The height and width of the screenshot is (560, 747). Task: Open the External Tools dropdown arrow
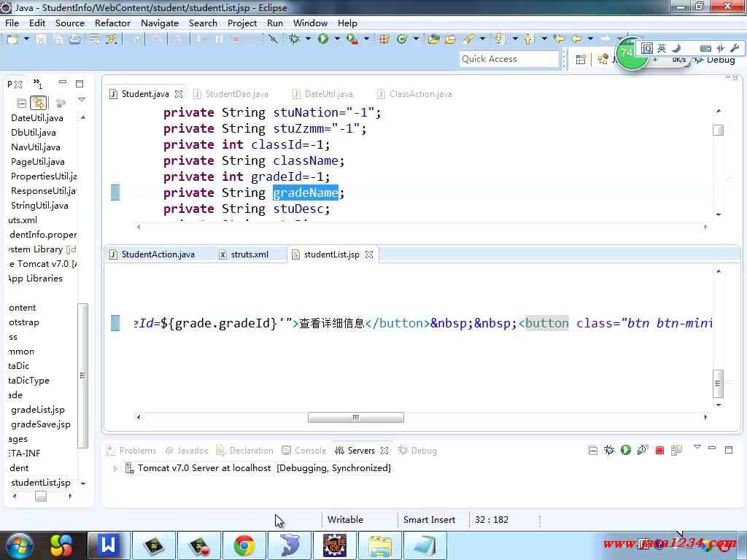pos(366,39)
